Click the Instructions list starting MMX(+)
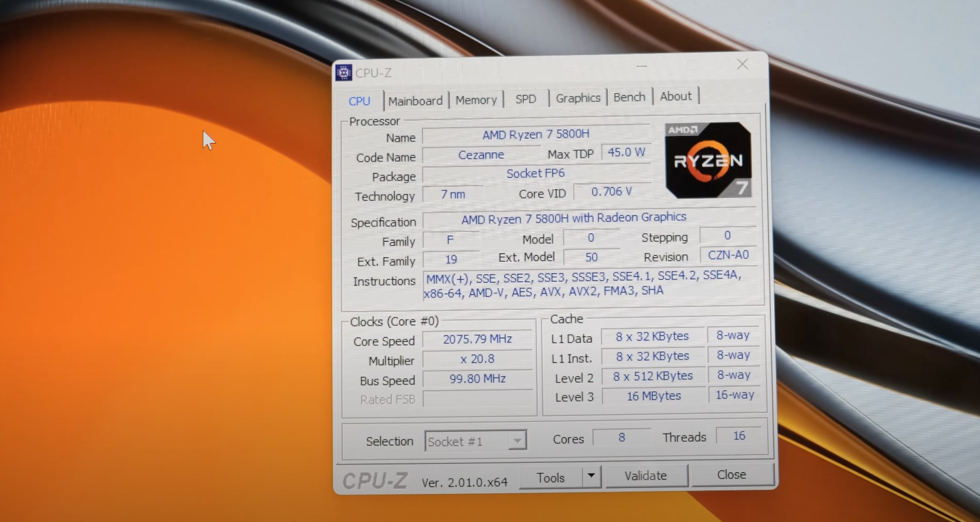The width and height of the screenshot is (980, 522). pyautogui.click(x=591, y=284)
